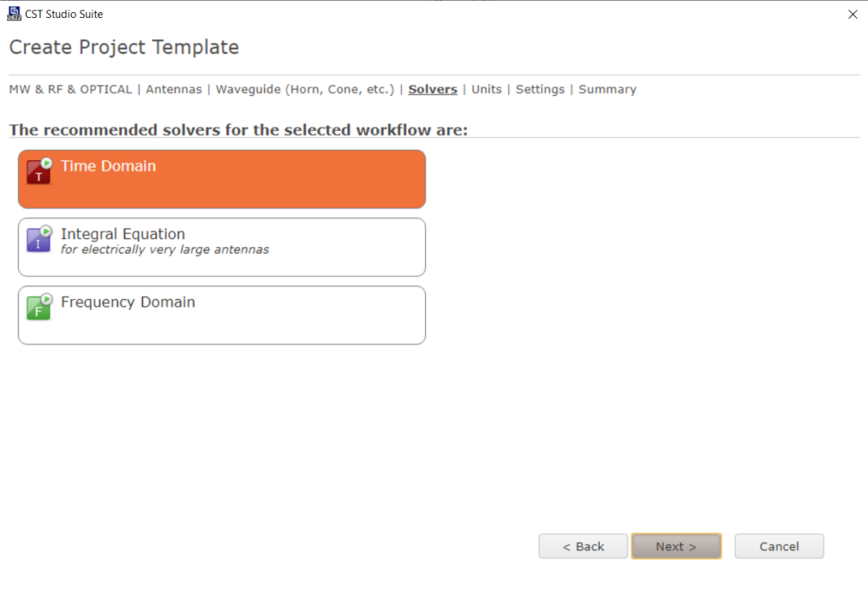
Task: Close the Create Project Template window
Action: tap(853, 15)
